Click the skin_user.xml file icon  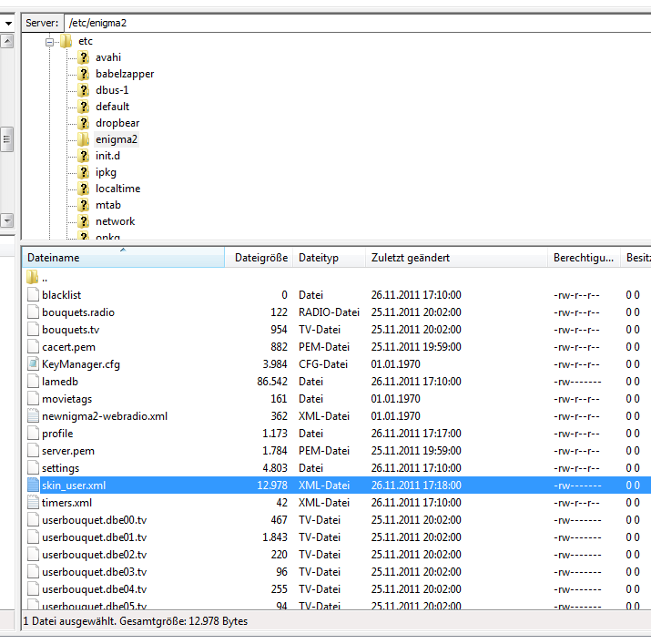point(33,486)
